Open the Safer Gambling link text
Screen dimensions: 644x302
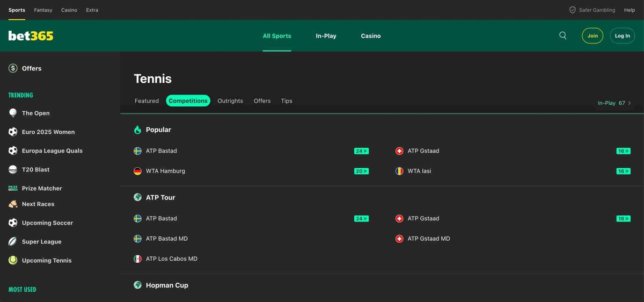click(597, 10)
